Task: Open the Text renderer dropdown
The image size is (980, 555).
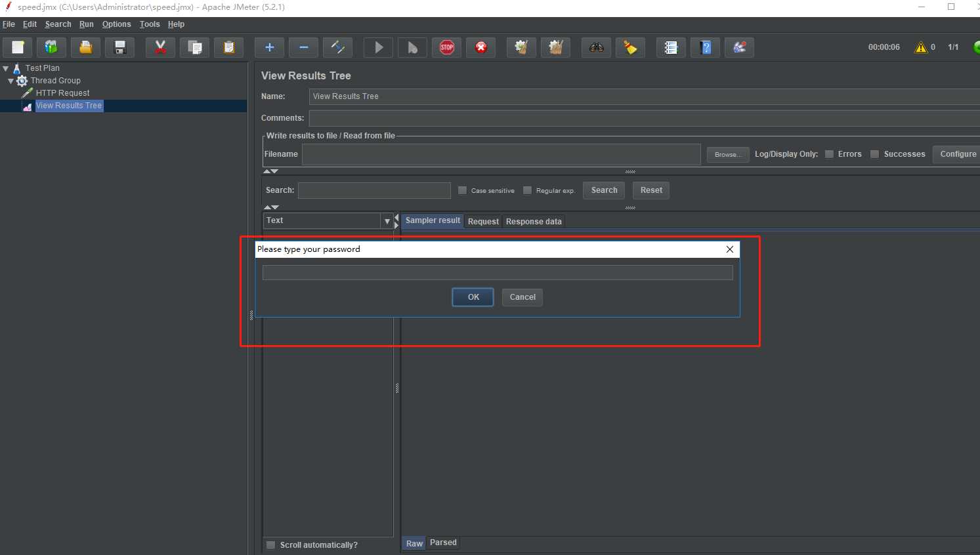Action: tap(387, 221)
